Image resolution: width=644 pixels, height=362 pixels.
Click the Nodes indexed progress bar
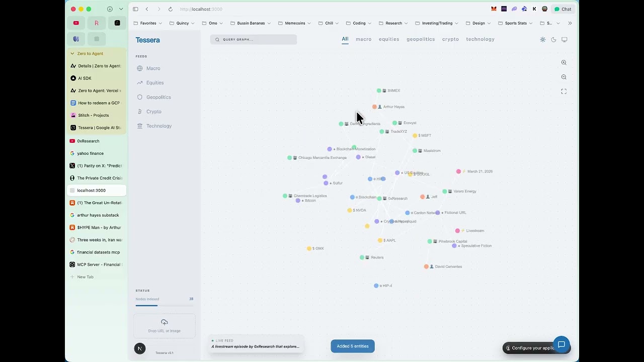point(164,305)
